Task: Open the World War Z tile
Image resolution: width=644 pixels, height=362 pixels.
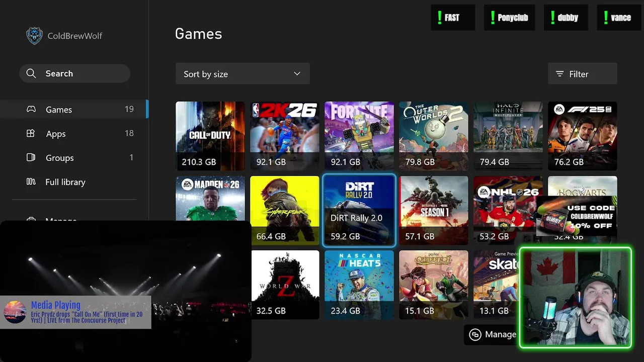Action: (285, 285)
